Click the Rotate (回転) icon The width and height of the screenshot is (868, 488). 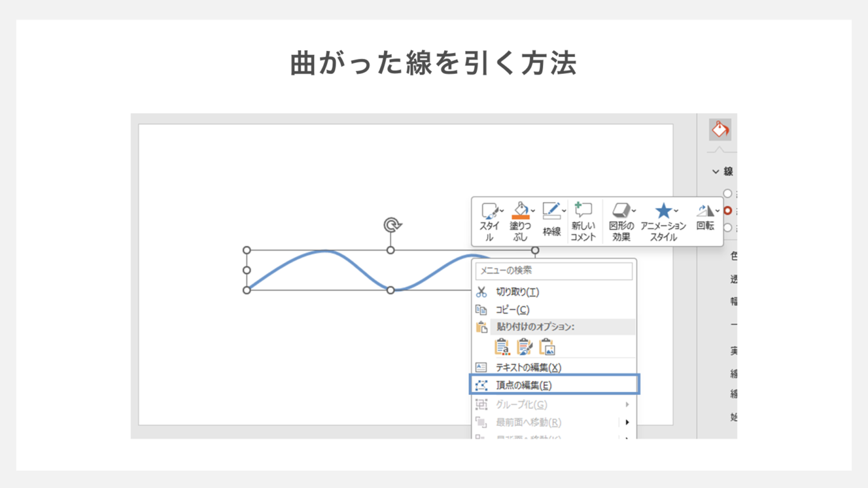coord(704,211)
